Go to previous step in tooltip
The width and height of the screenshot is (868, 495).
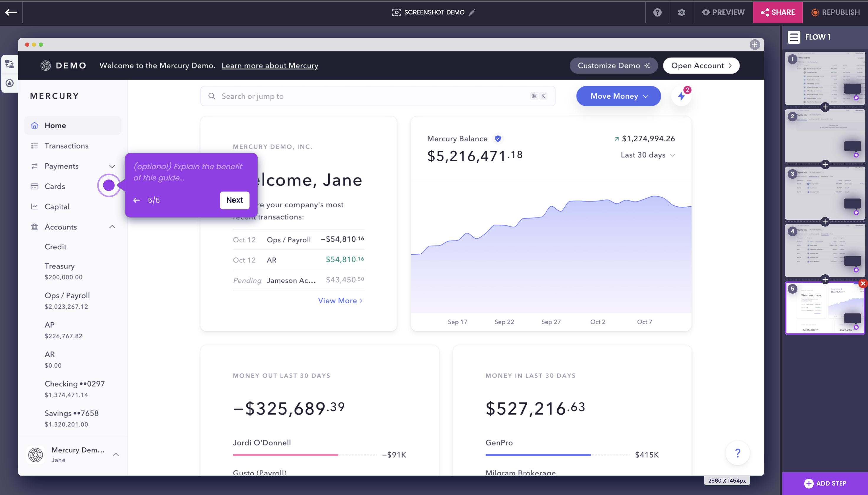(137, 200)
